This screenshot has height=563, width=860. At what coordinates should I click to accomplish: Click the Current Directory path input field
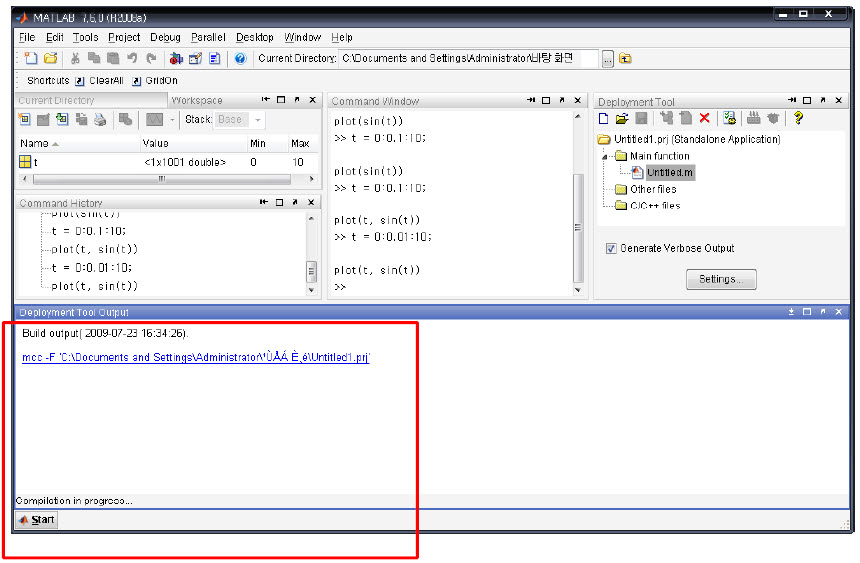coord(468,58)
